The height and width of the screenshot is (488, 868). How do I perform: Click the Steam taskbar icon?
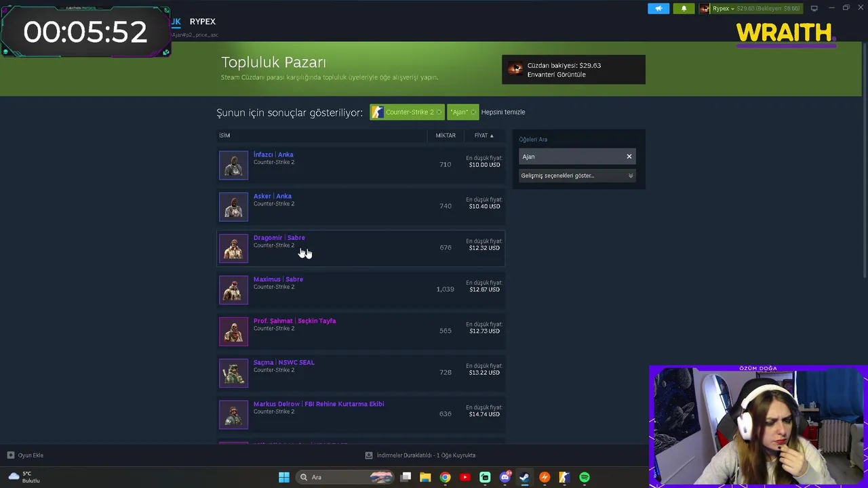click(x=524, y=477)
